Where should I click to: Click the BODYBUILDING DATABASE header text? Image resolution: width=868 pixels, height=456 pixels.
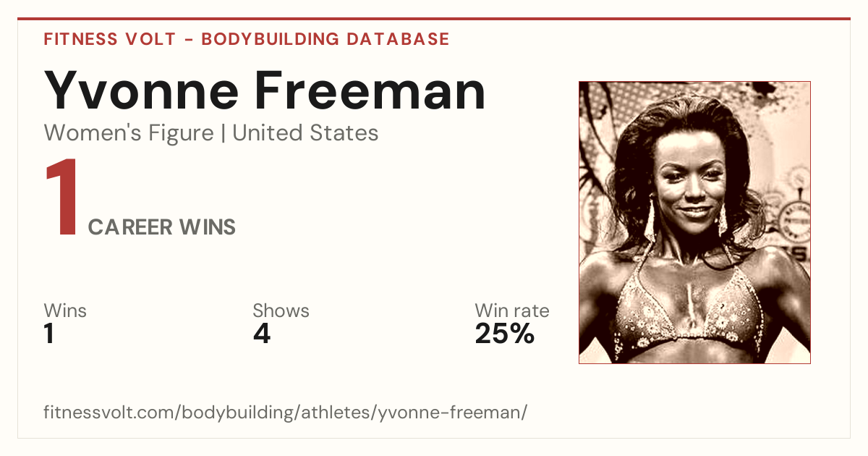click(325, 39)
